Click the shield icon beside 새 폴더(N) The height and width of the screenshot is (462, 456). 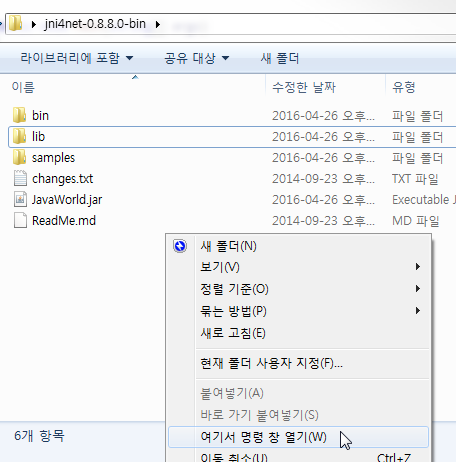[180, 246]
